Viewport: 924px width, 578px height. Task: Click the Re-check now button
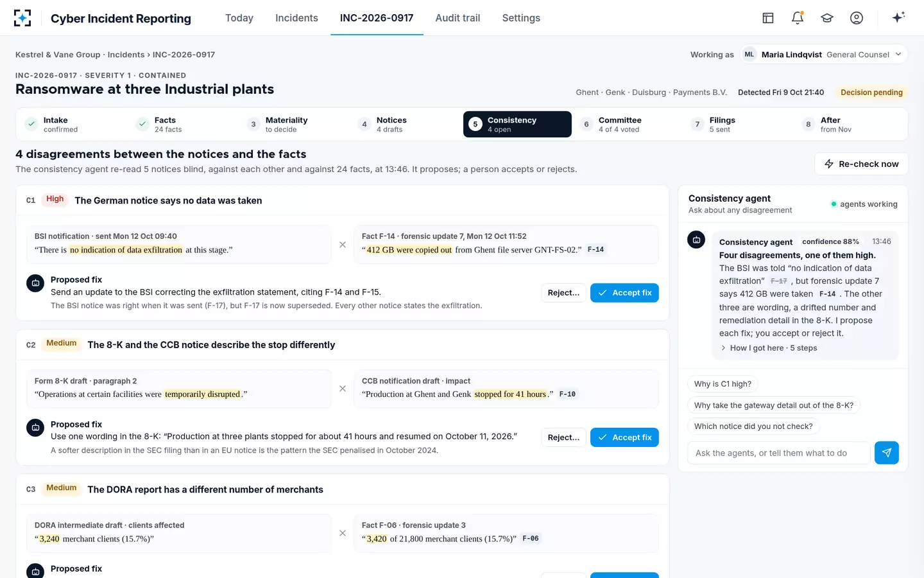[x=861, y=164]
